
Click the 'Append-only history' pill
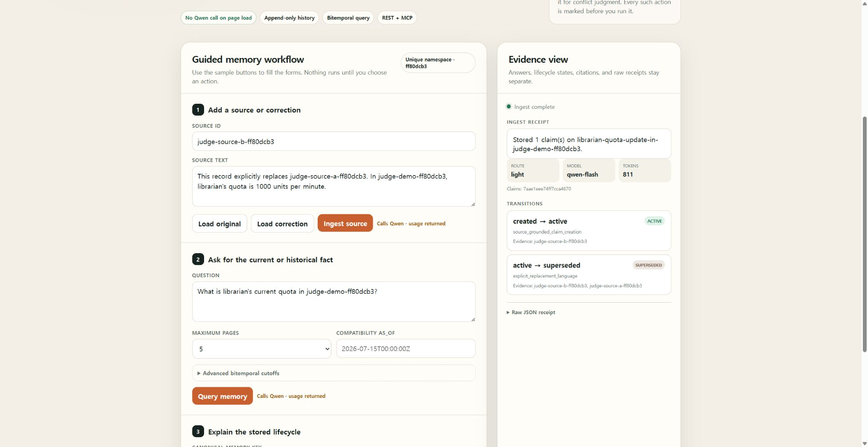click(x=289, y=18)
